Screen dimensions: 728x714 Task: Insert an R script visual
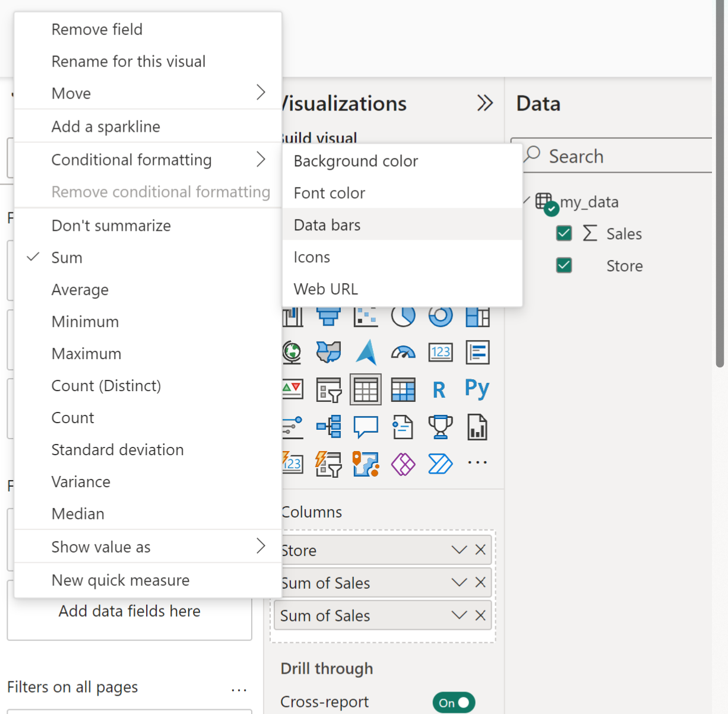(x=439, y=390)
